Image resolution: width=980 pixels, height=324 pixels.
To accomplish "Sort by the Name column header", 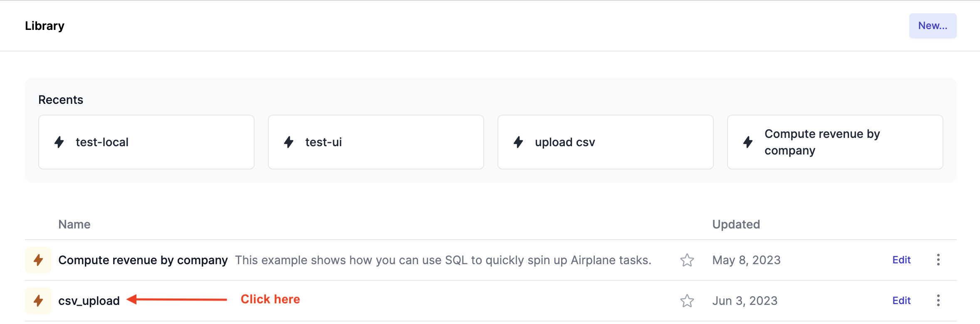I will (74, 224).
